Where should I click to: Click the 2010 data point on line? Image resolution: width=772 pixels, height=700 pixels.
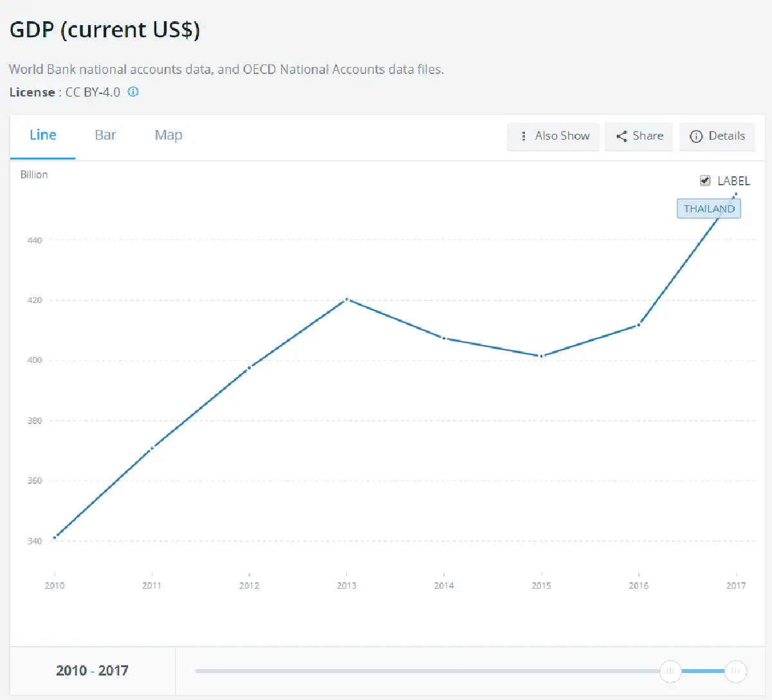pos(55,537)
